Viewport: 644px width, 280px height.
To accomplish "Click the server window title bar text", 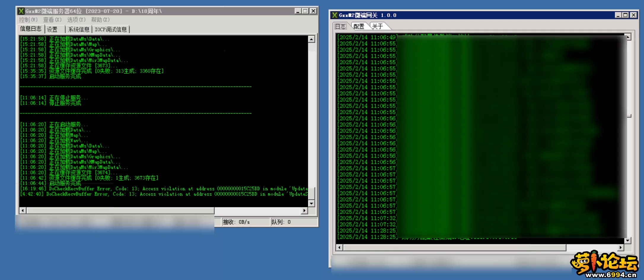I will coord(94,11).
